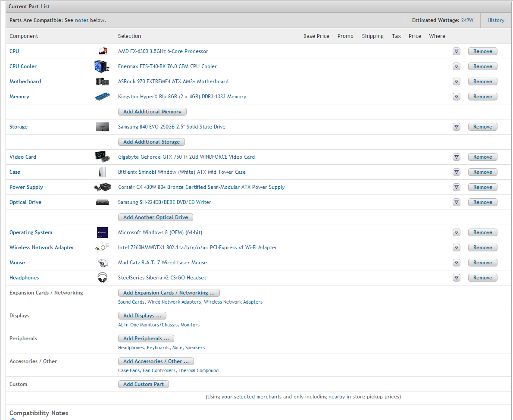Image resolution: width=513 pixels, height=420 pixels.
Task: Click the Samsung DVD writer thumbnail
Action: [103, 202]
